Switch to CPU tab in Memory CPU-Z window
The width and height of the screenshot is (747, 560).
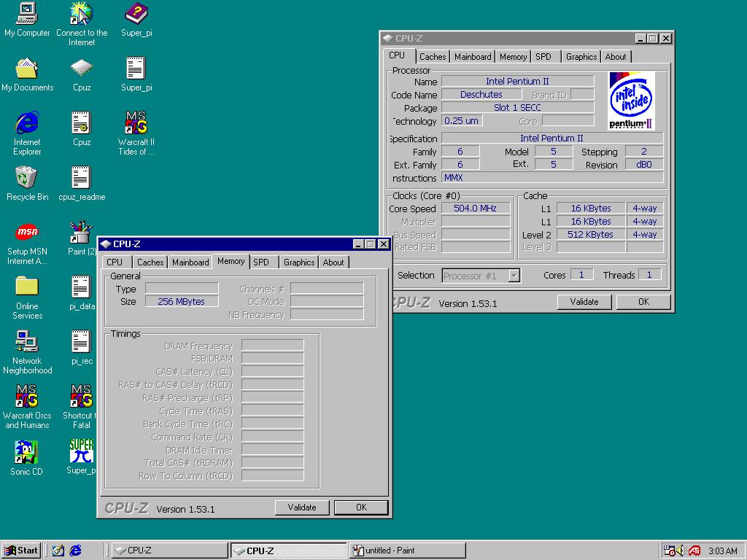(x=115, y=262)
